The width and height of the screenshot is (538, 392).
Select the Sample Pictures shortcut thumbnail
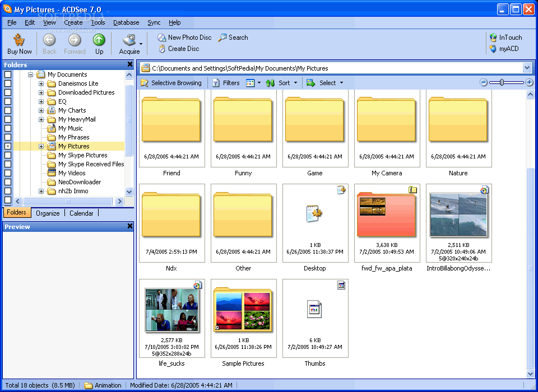243,318
